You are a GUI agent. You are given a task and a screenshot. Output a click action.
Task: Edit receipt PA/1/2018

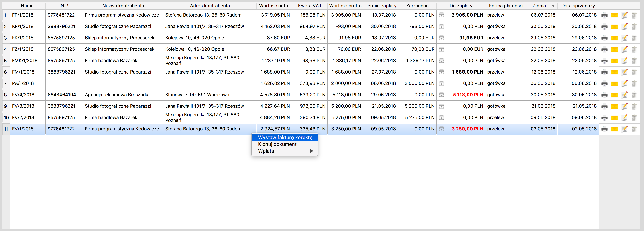click(x=624, y=84)
